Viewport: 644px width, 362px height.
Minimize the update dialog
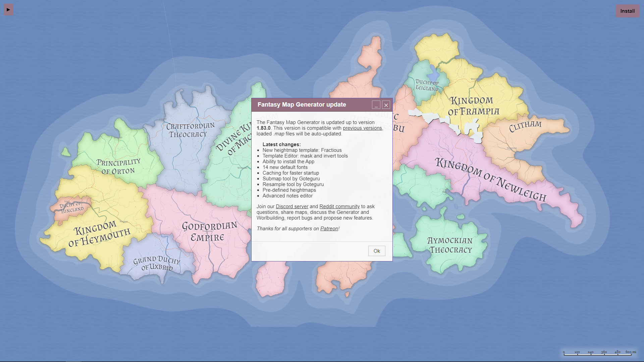(376, 105)
